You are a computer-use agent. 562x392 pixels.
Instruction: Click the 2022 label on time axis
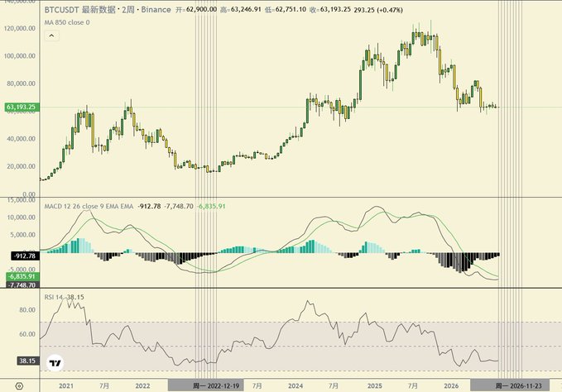tap(142, 385)
